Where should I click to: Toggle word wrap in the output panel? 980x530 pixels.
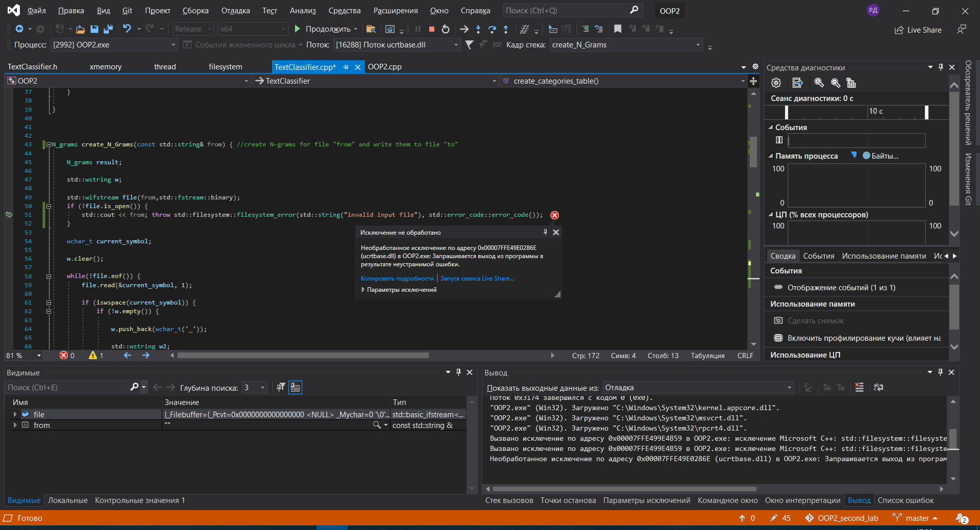(878, 388)
